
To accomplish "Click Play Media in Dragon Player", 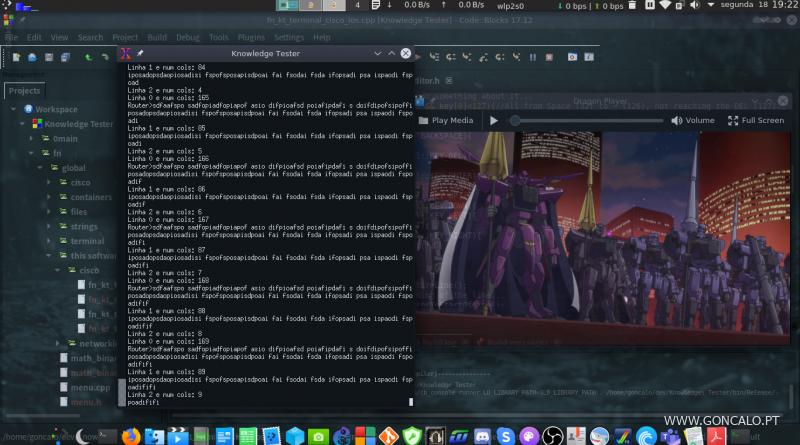I will pyautogui.click(x=446, y=120).
